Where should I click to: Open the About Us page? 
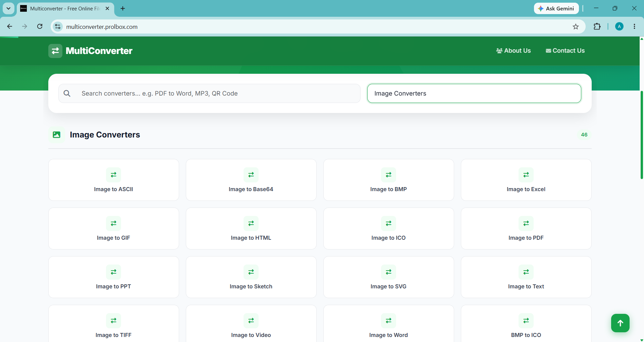point(514,51)
